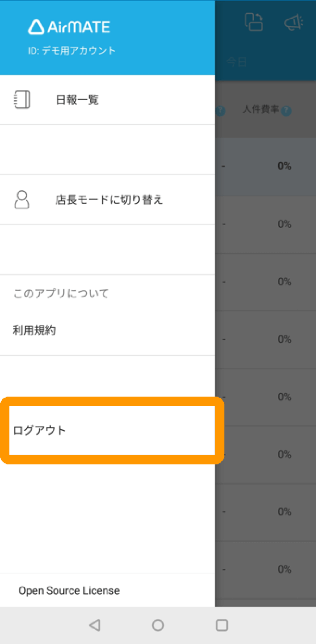Open the megaphone announcements icon
The height and width of the screenshot is (644, 316).
coord(294,22)
